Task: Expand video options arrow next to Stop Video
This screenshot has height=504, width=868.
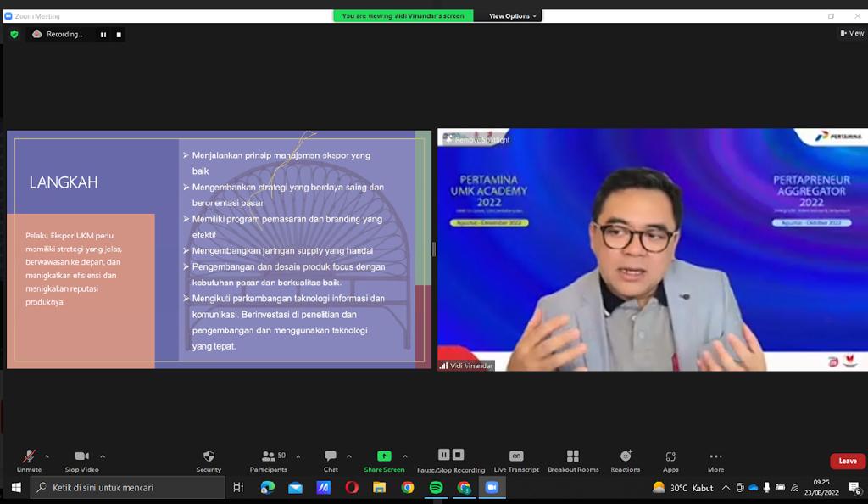Action: pos(103,456)
